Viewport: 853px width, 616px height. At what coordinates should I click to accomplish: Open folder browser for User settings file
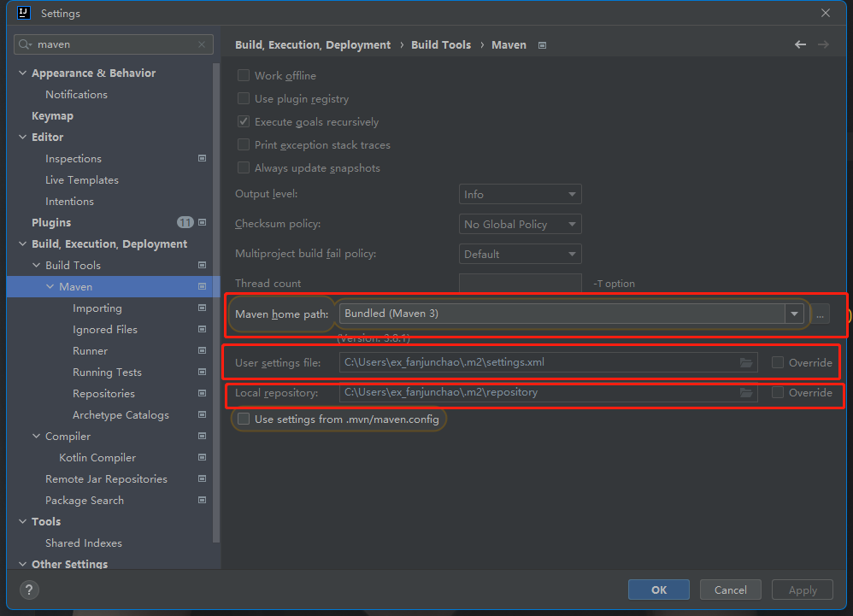(x=746, y=362)
